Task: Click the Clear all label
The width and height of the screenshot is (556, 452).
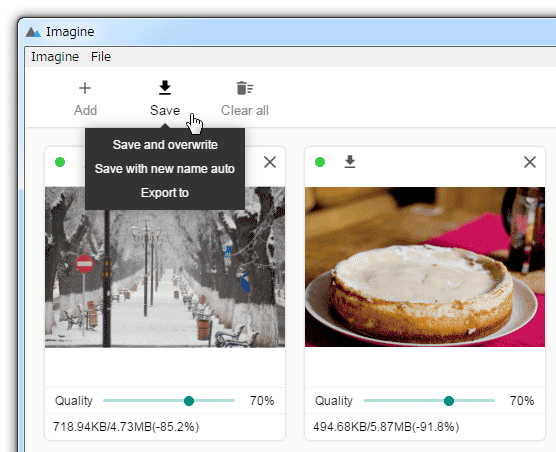Action: click(245, 110)
